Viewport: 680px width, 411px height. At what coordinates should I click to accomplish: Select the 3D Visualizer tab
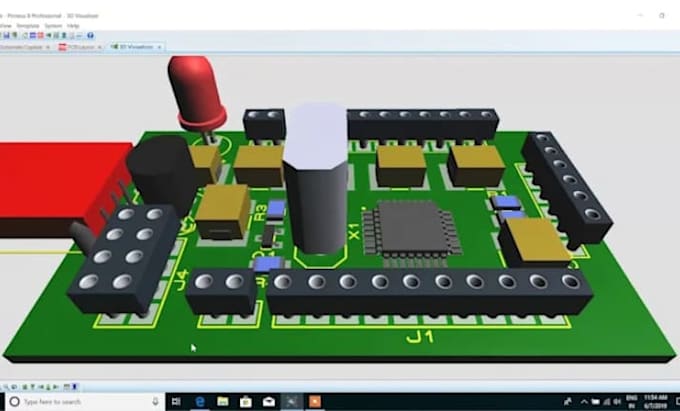[136, 47]
